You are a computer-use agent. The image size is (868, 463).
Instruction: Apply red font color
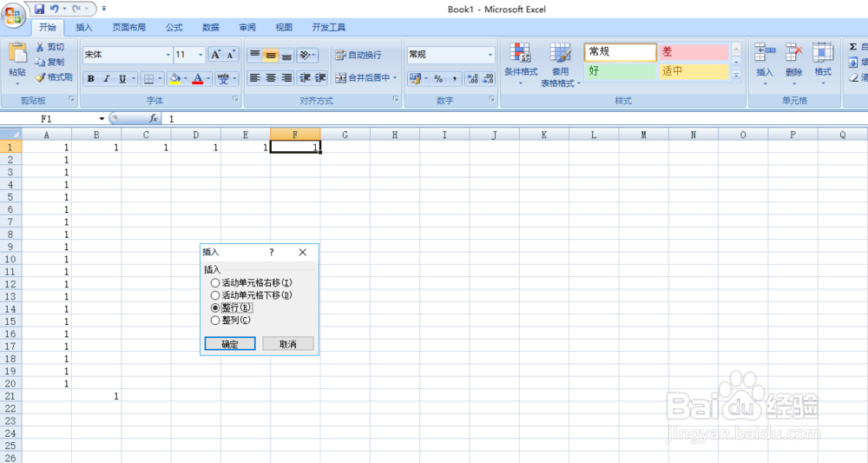(x=198, y=79)
